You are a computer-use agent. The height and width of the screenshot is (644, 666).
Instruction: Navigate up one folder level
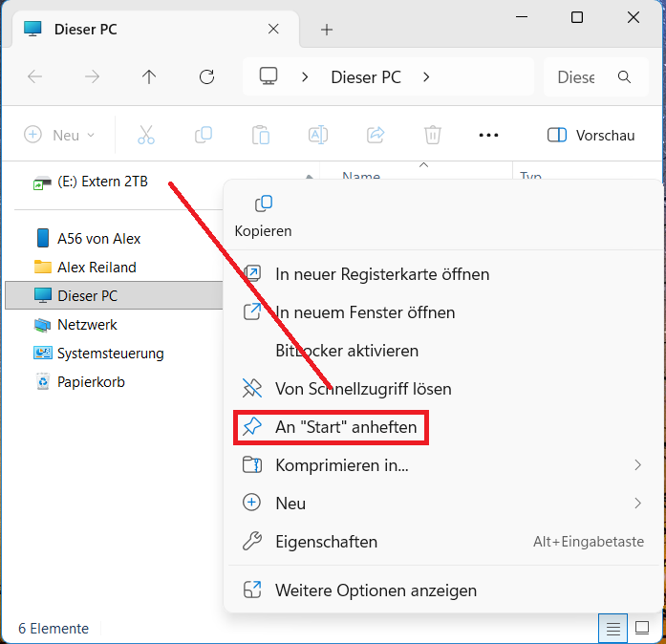[x=149, y=76]
